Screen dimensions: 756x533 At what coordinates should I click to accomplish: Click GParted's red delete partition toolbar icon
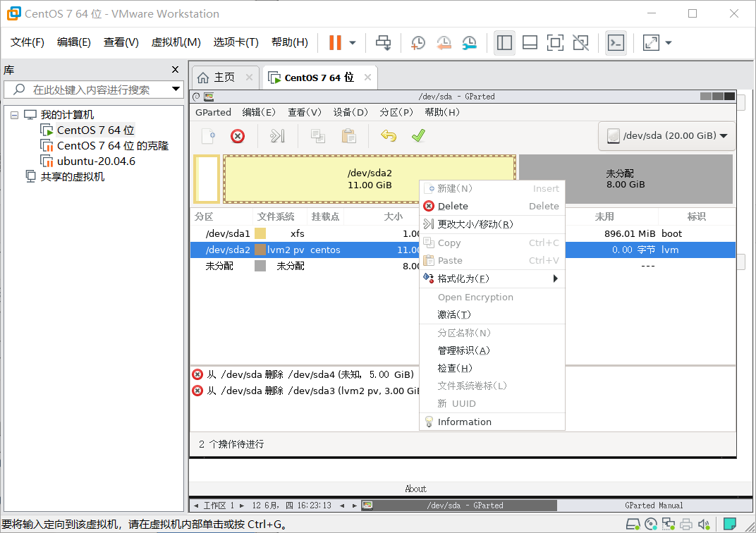point(238,136)
